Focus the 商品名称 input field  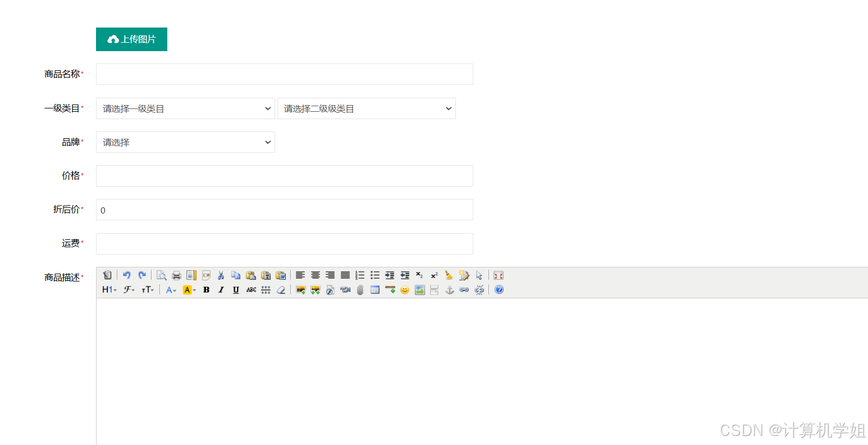(x=285, y=74)
